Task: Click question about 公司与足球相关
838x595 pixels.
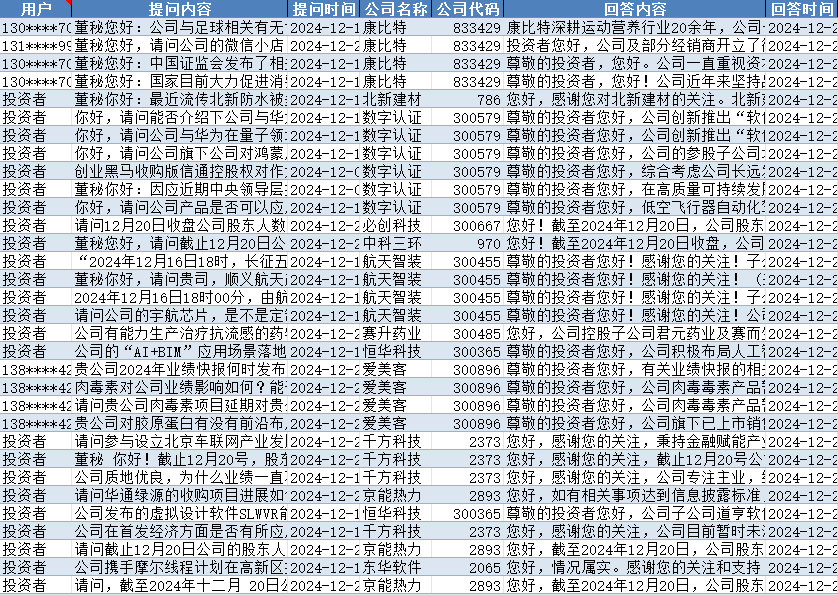Action: [180, 27]
